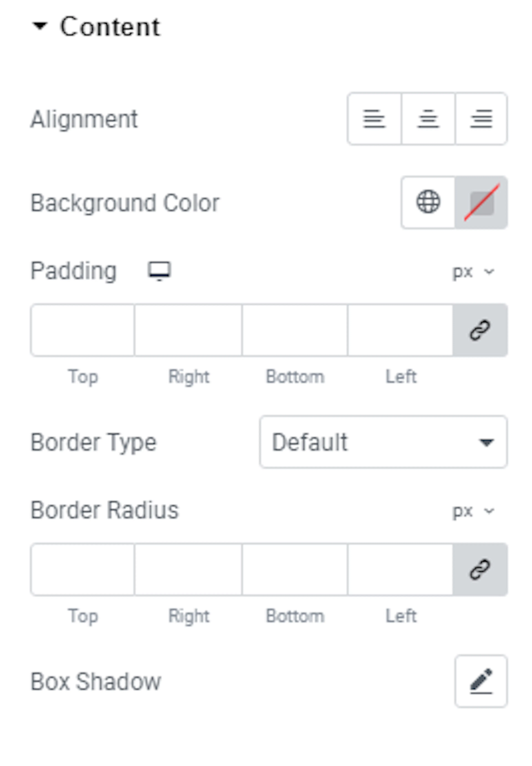The image size is (532, 766).
Task: Select left alignment icon
Action: point(374,119)
